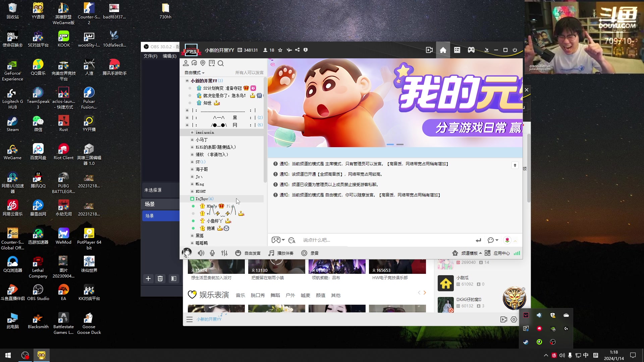The image size is (644, 362).
Task: Start recording with the 录音 icon
Action: click(304, 253)
